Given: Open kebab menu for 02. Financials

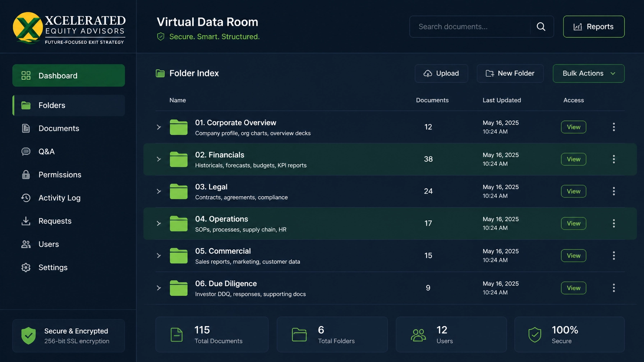Looking at the screenshot, I should [x=614, y=159].
